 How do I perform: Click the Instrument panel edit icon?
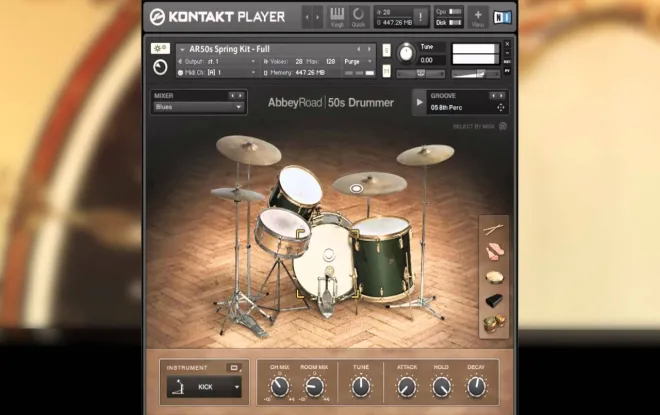click(234, 367)
